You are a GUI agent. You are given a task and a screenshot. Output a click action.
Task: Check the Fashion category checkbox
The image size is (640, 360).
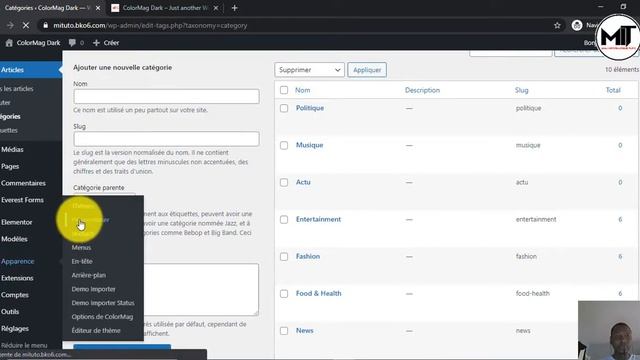[x=284, y=257]
